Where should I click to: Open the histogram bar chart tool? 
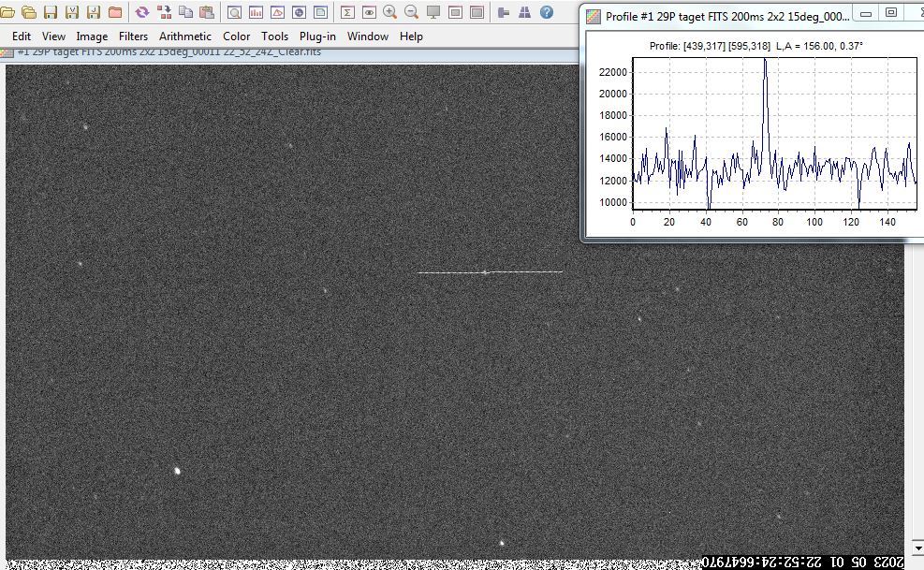point(256,12)
